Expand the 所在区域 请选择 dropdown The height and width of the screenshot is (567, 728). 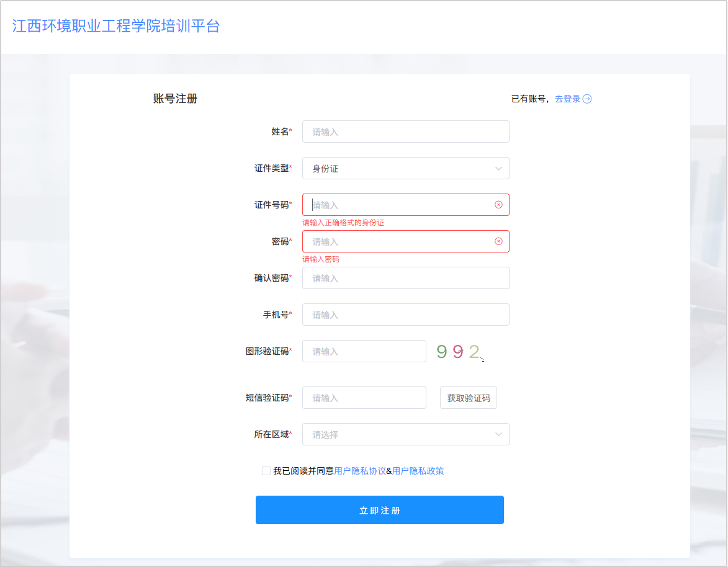click(405, 434)
